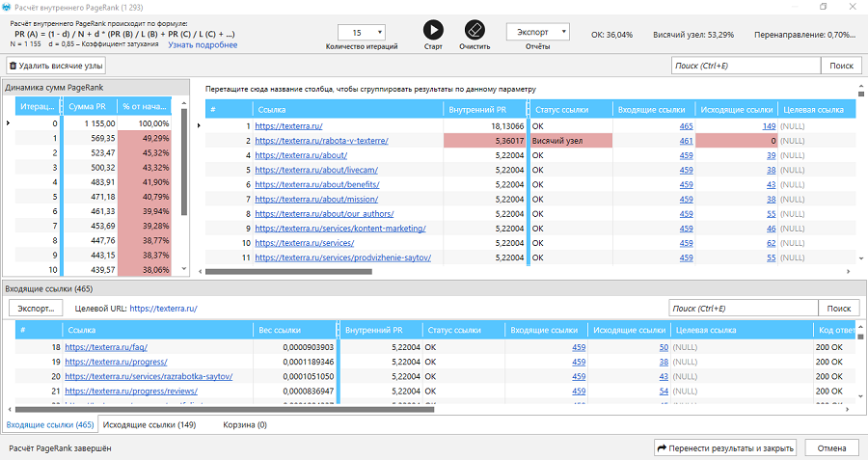Viewport: 868px width, 460px height.
Task: Sort by the Входящие ссылки column in the upper table
Action: [654, 110]
